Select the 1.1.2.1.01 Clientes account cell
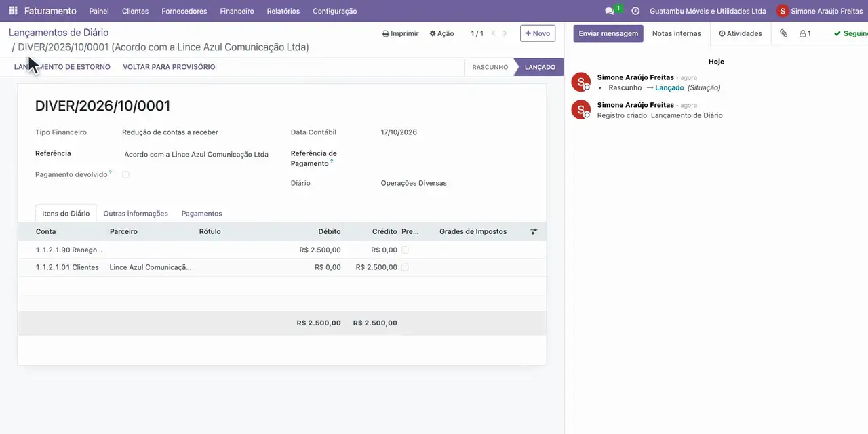 pos(67,267)
